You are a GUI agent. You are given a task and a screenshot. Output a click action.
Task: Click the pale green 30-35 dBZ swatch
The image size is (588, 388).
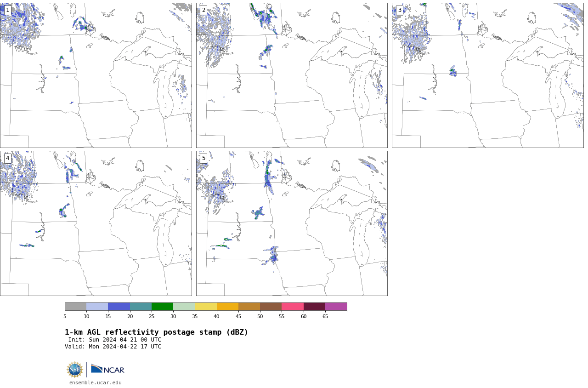point(184,307)
